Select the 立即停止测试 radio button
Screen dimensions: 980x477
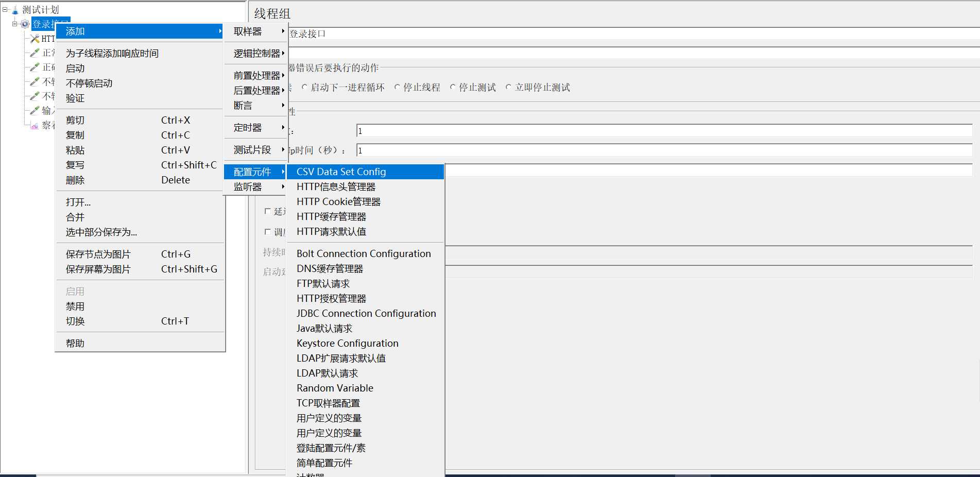pos(508,88)
